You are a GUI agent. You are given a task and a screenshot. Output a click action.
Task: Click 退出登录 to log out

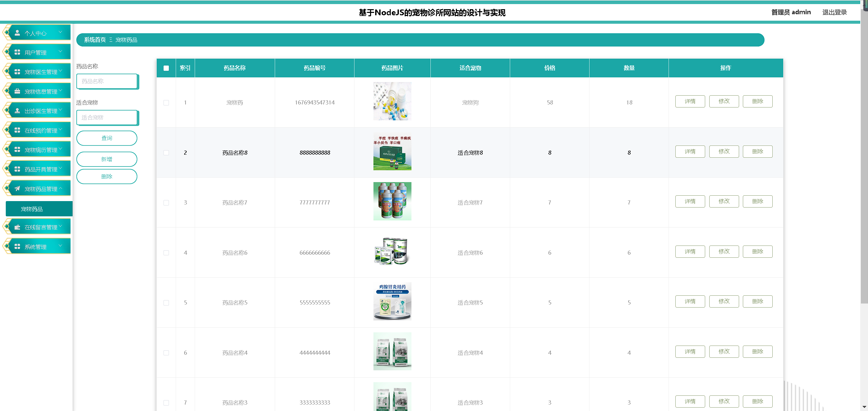coord(834,12)
